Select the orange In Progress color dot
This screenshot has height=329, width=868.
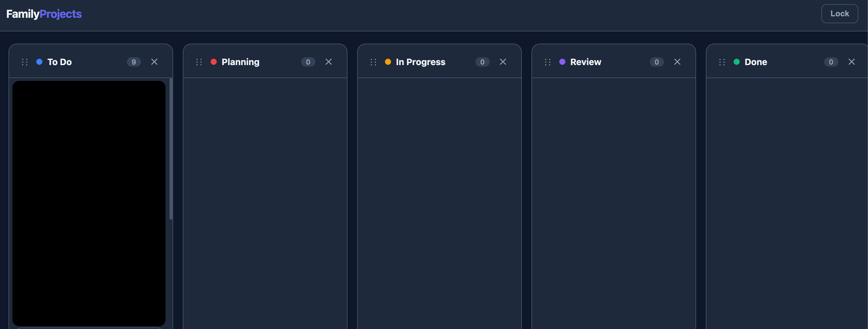coord(388,62)
